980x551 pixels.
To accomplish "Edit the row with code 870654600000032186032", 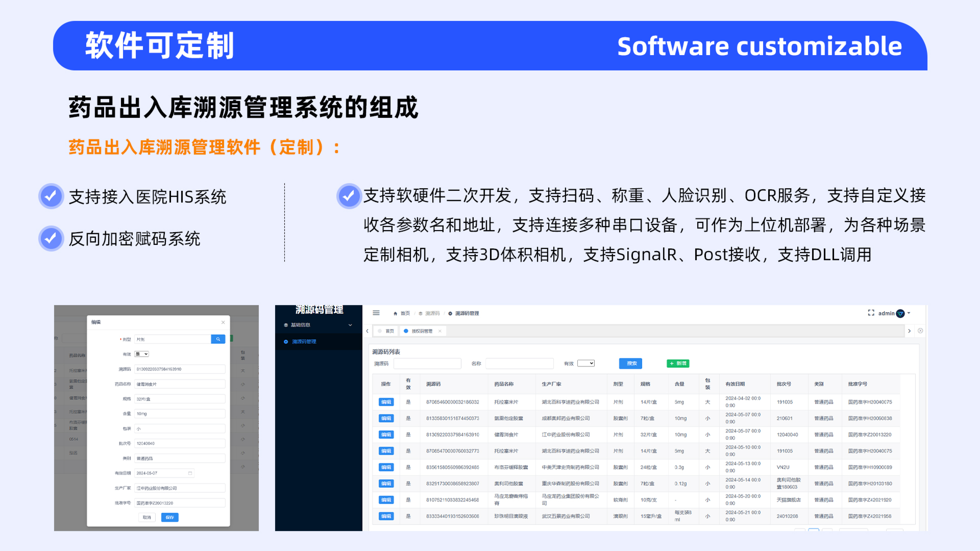I will (x=386, y=402).
